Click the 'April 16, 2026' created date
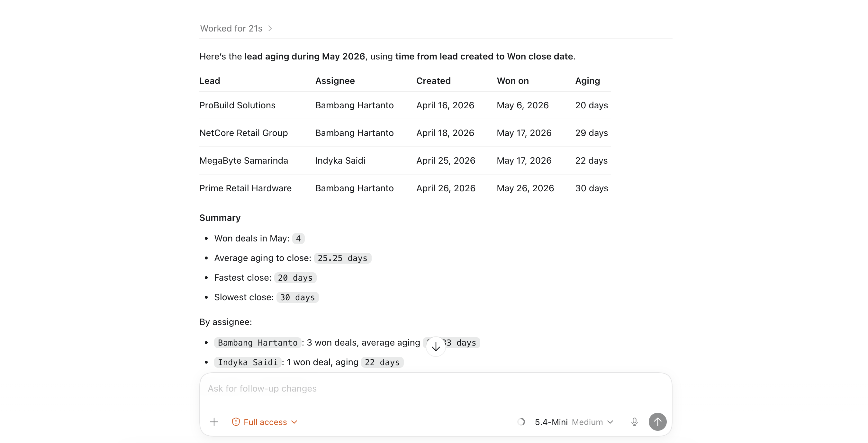The image size is (868, 443). [x=445, y=105]
